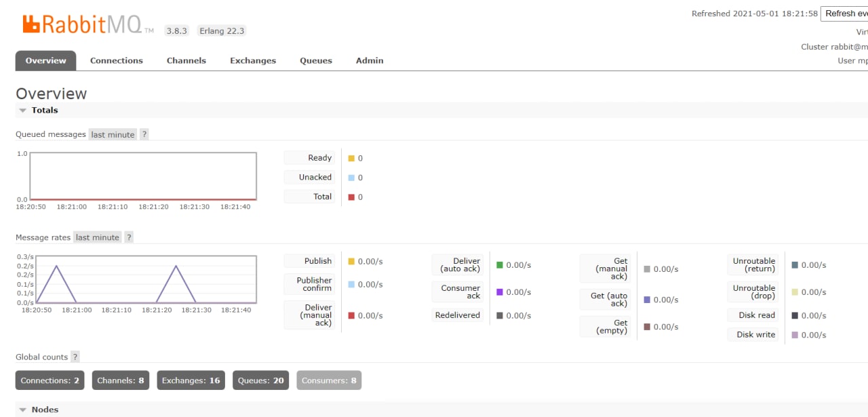Click the Message rates chart
Image resolution: width=868 pixels, height=417 pixels.
click(x=146, y=279)
